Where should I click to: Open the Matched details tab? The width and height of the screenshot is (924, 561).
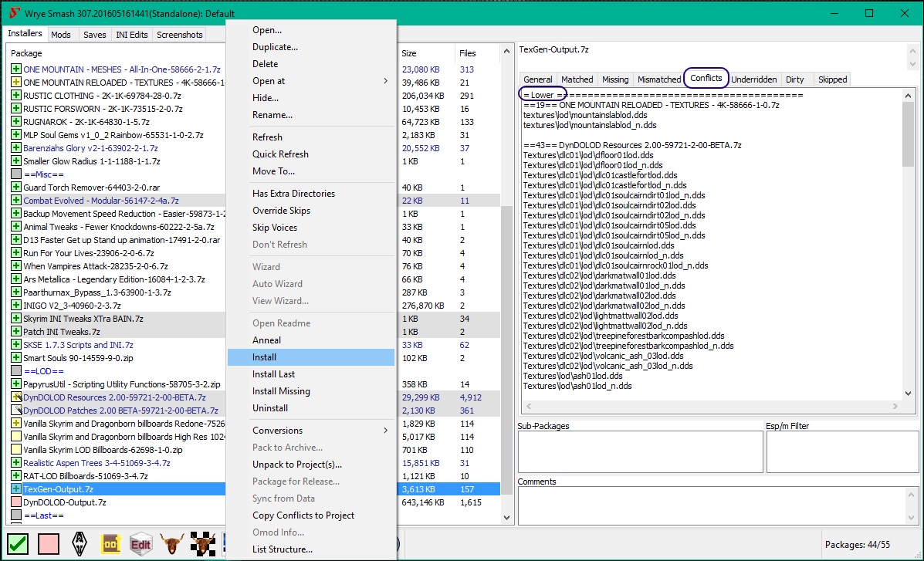click(577, 79)
